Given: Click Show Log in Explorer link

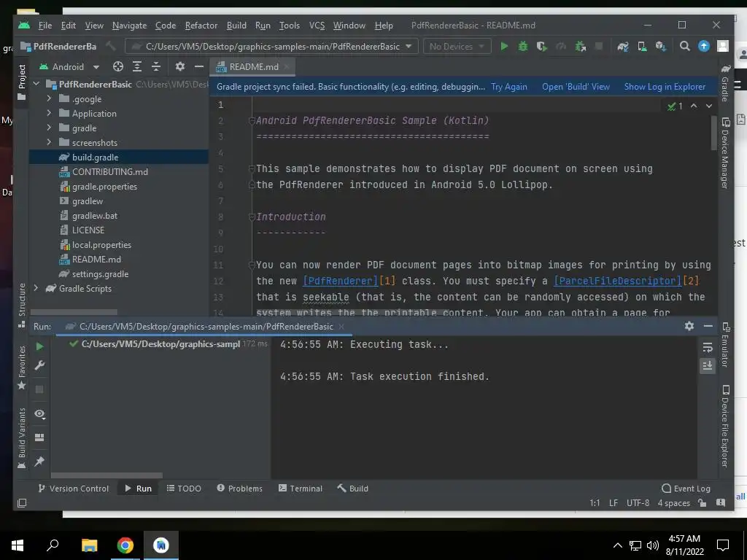Looking at the screenshot, I should [665, 87].
